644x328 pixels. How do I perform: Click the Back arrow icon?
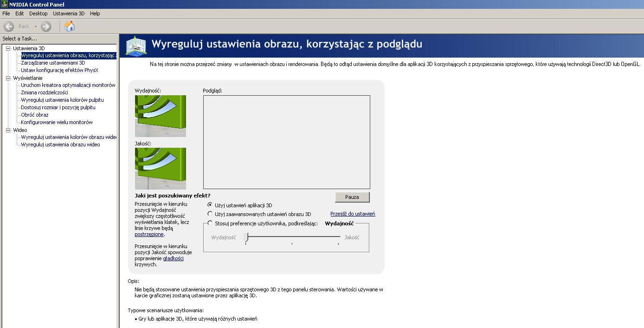tap(9, 26)
